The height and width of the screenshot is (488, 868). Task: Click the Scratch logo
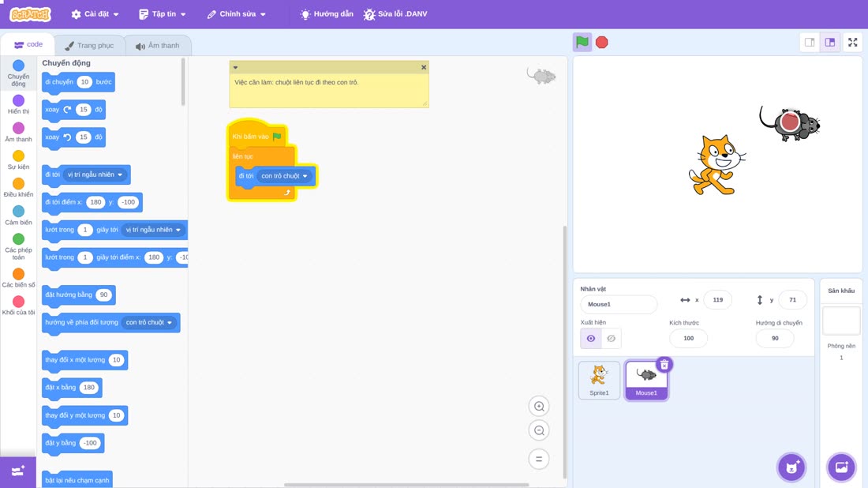pyautogui.click(x=31, y=14)
